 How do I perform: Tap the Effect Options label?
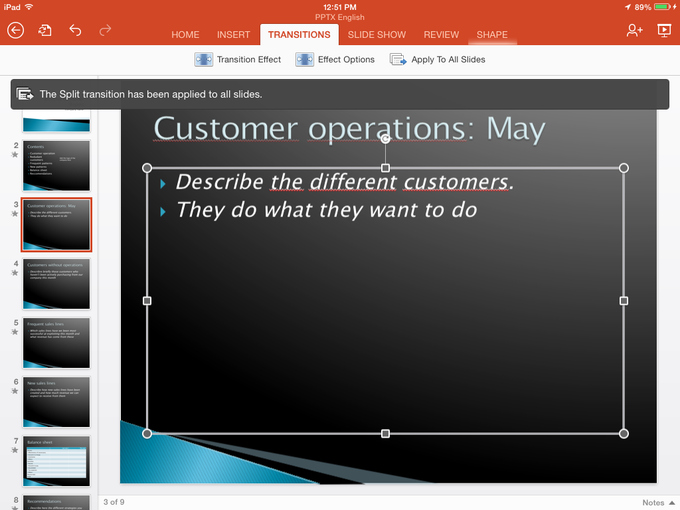coord(346,59)
